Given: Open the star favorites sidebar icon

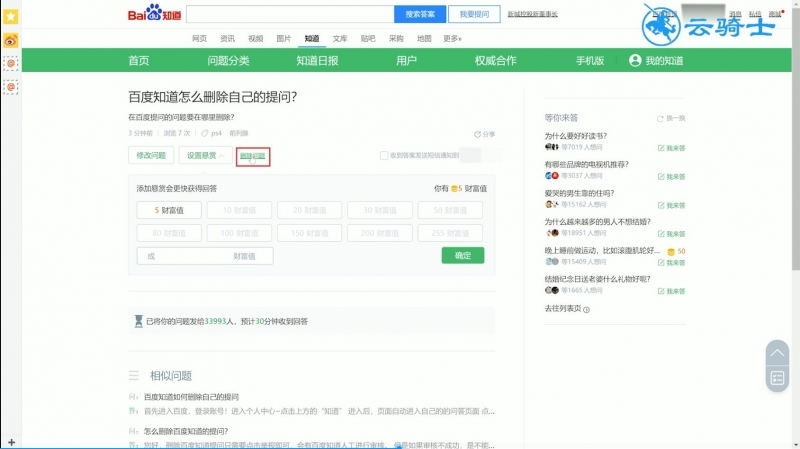Looking at the screenshot, I should (x=11, y=16).
